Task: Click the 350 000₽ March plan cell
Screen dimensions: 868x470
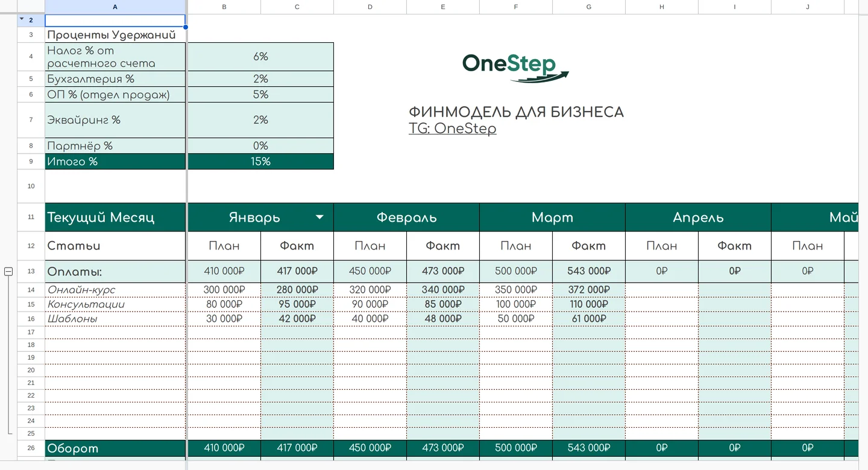Action: (x=516, y=290)
